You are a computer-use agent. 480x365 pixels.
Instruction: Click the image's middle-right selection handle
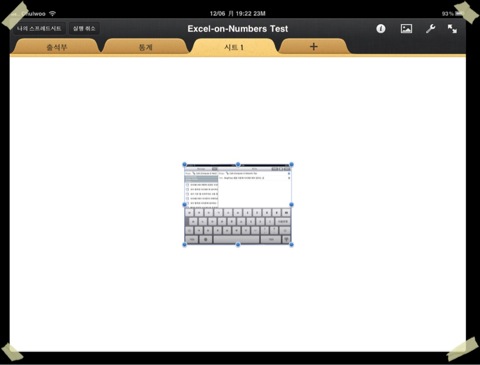point(292,204)
